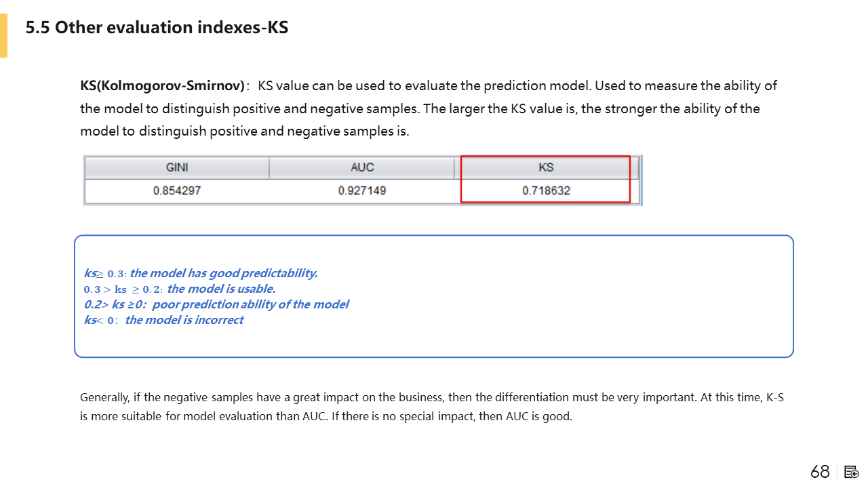Select the AUC column header

click(x=362, y=167)
